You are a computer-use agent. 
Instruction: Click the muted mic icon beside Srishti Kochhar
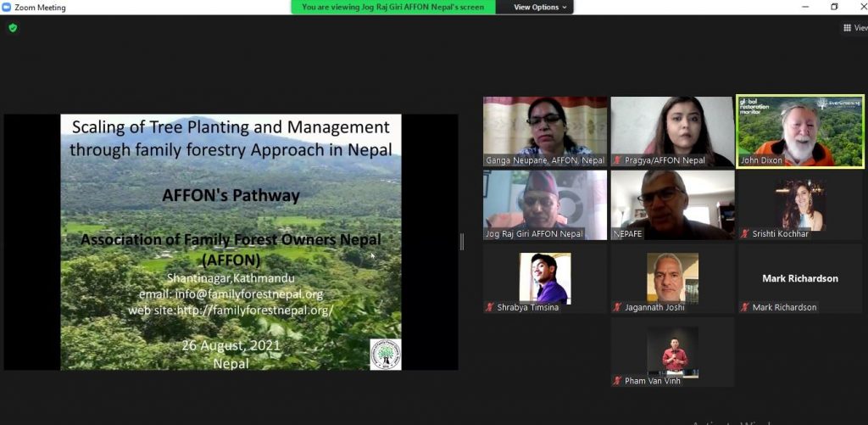(744, 233)
